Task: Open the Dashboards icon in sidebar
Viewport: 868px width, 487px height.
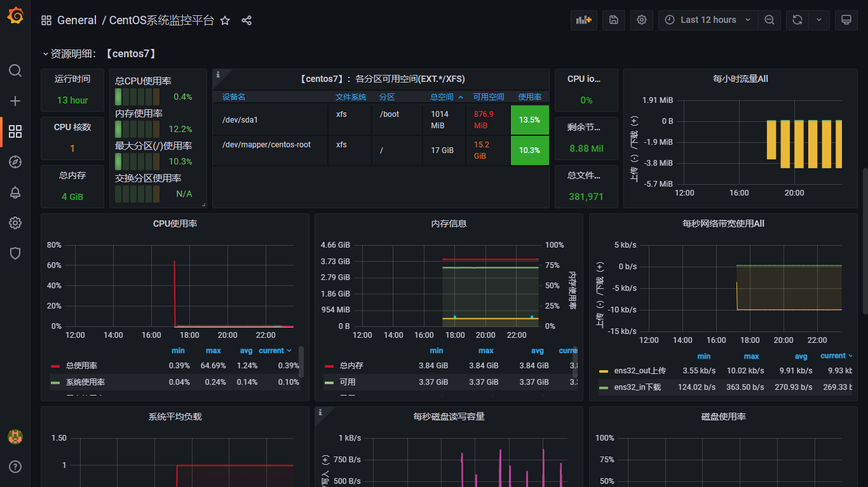Action: (x=15, y=131)
